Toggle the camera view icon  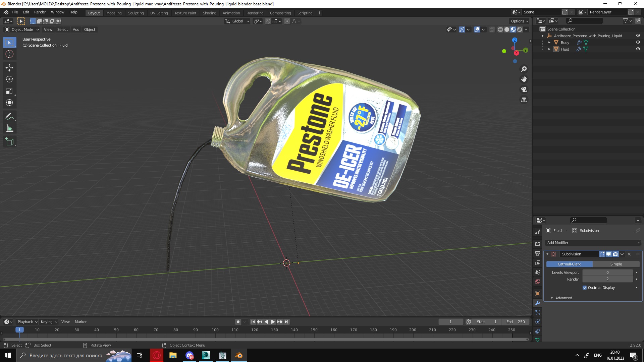[524, 89]
